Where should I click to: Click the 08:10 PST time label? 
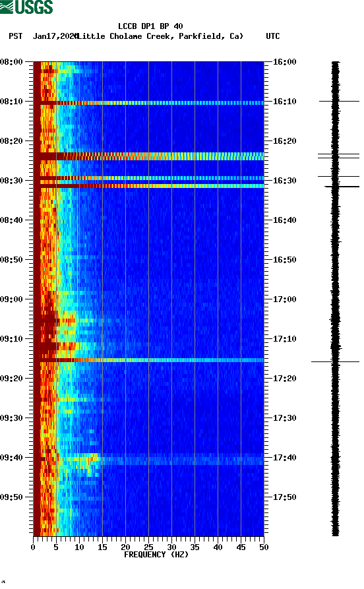(x=12, y=102)
